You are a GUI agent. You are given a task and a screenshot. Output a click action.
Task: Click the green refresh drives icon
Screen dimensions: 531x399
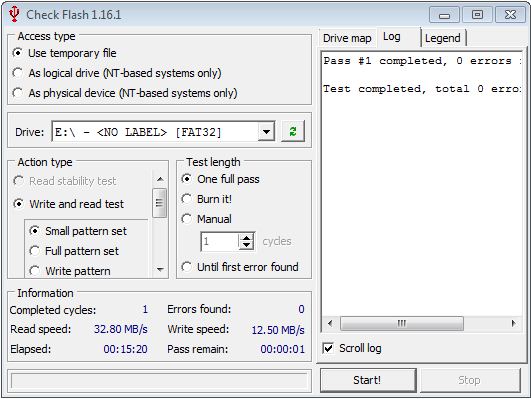[x=293, y=131]
